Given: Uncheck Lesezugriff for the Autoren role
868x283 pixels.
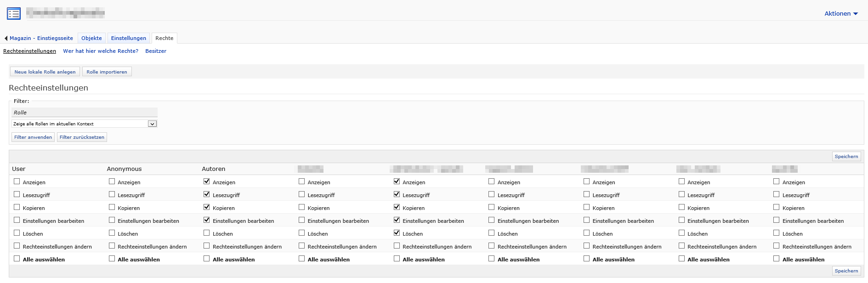Looking at the screenshot, I should click(207, 195).
